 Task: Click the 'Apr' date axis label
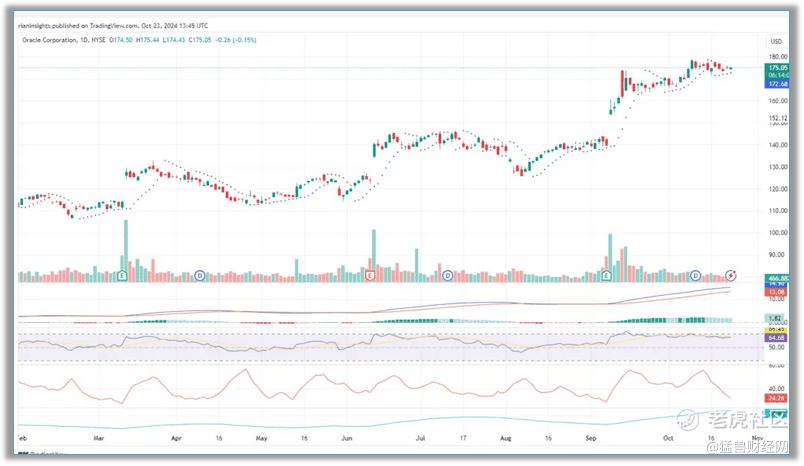point(176,439)
